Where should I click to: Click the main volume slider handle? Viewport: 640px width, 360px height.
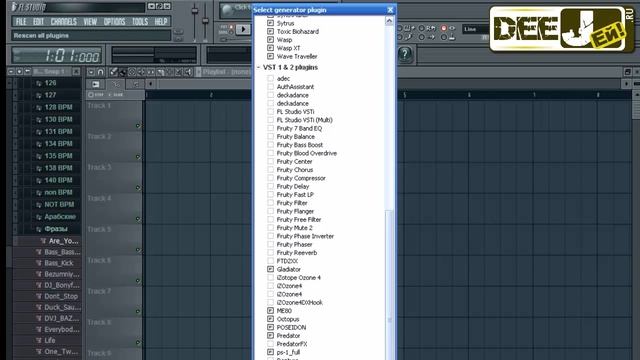(x=195, y=10)
